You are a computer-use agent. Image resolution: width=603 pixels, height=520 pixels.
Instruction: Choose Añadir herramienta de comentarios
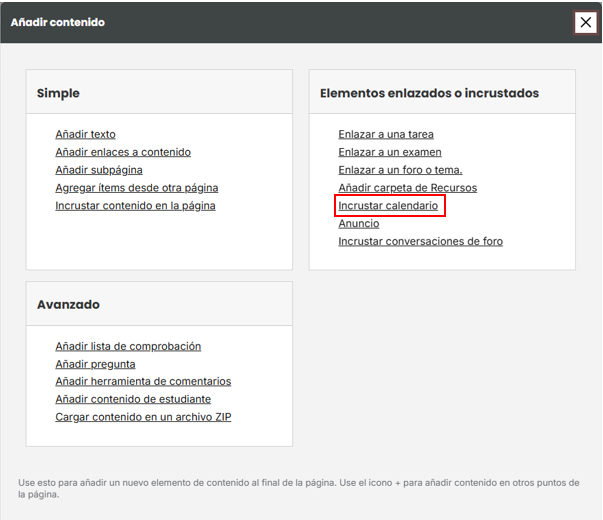point(143,381)
